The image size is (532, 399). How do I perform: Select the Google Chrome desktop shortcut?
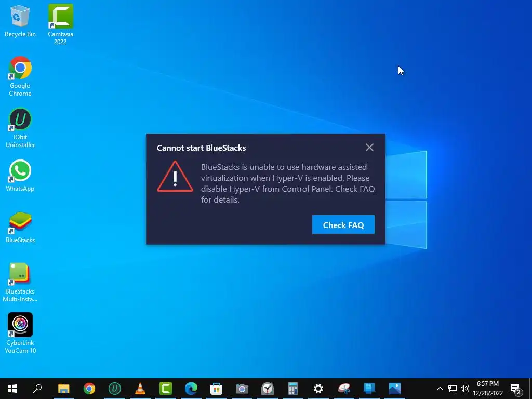click(20, 76)
